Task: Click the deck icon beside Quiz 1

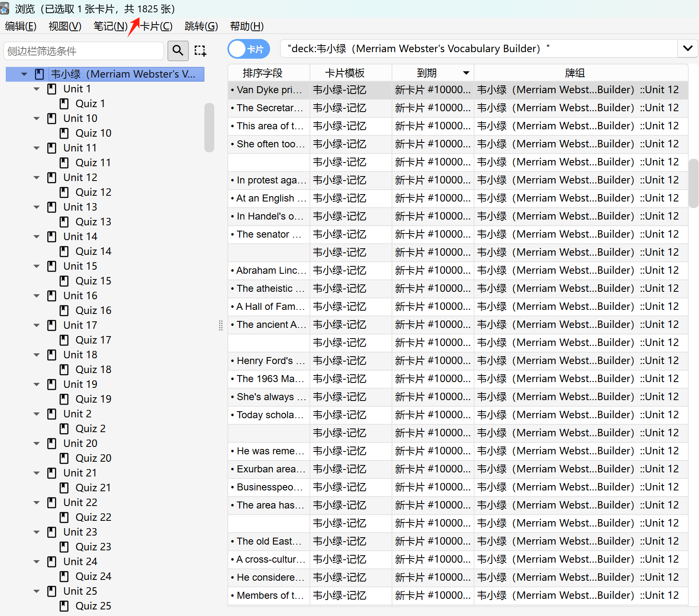Action: (x=64, y=104)
